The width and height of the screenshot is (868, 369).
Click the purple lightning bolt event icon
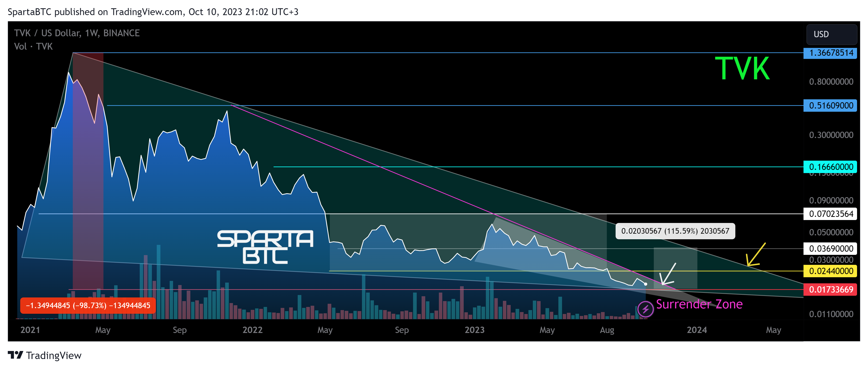tap(645, 309)
